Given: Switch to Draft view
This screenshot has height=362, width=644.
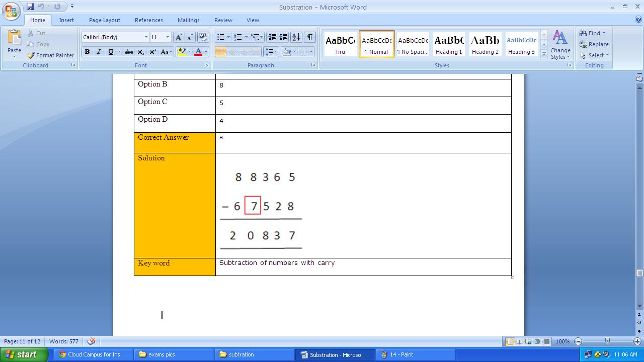Looking at the screenshot, I should [x=546, y=342].
